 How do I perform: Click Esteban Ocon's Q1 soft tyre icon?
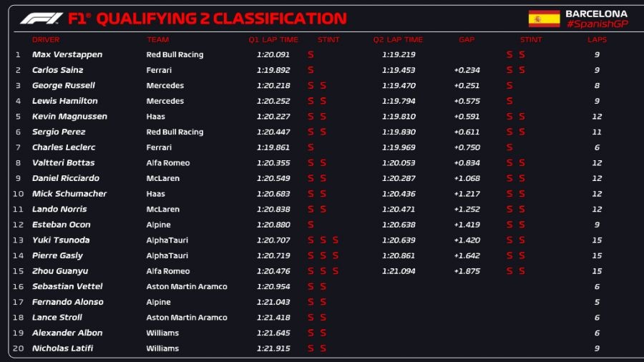(311, 225)
